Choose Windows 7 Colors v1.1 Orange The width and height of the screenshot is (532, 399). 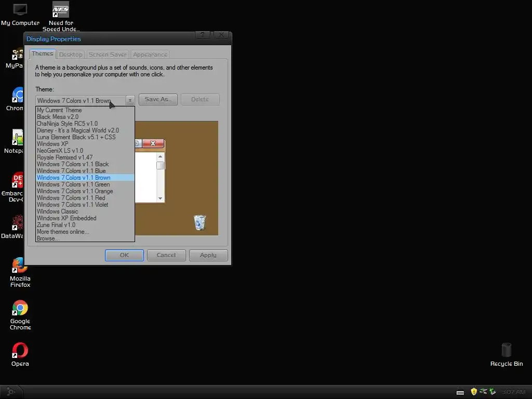click(x=85, y=191)
